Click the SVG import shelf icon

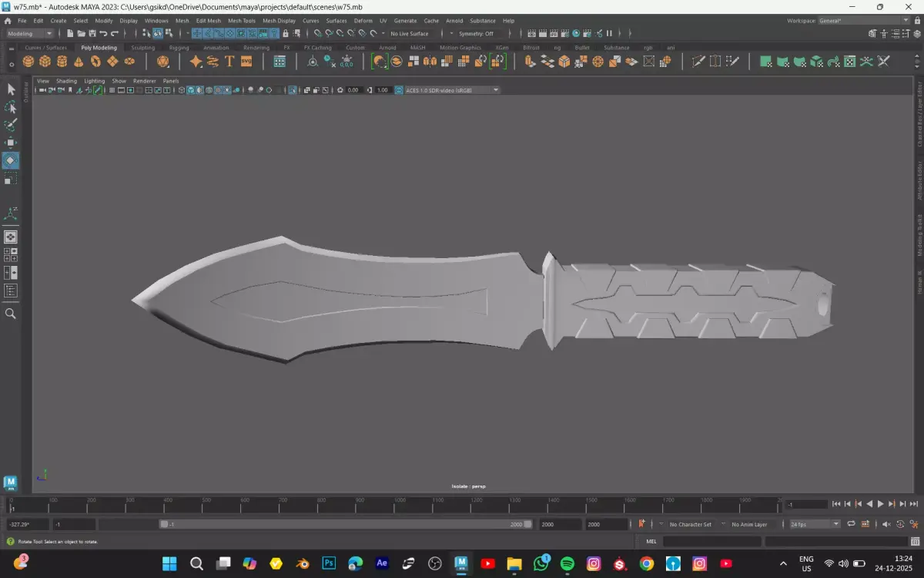point(246,62)
